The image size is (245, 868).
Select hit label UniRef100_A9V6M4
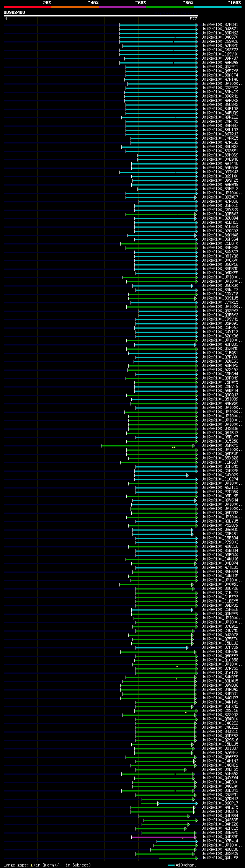pos(220,500)
